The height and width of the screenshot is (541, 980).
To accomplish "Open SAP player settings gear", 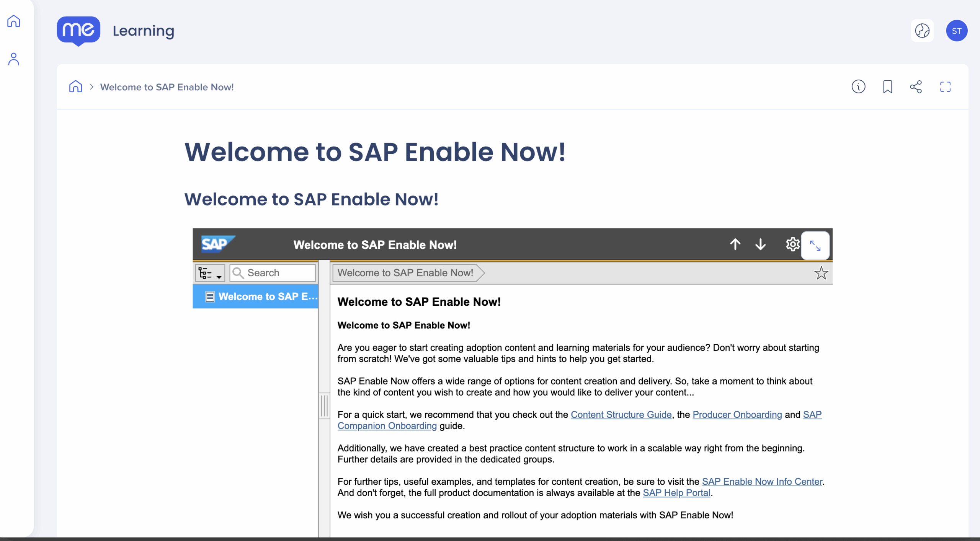I will [792, 244].
